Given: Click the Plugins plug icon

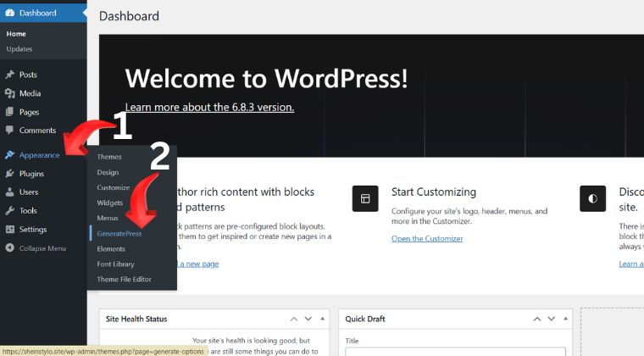Looking at the screenshot, I should tap(10, 174).
